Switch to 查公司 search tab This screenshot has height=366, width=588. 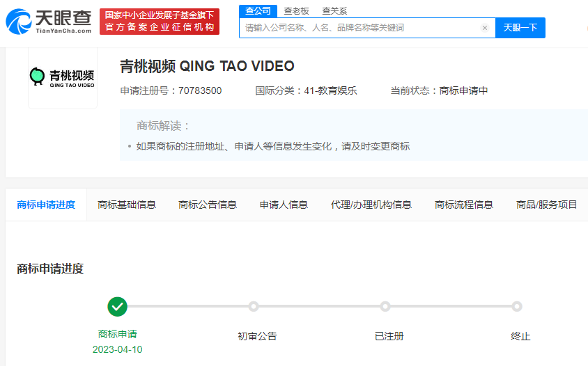pos(258,11)
